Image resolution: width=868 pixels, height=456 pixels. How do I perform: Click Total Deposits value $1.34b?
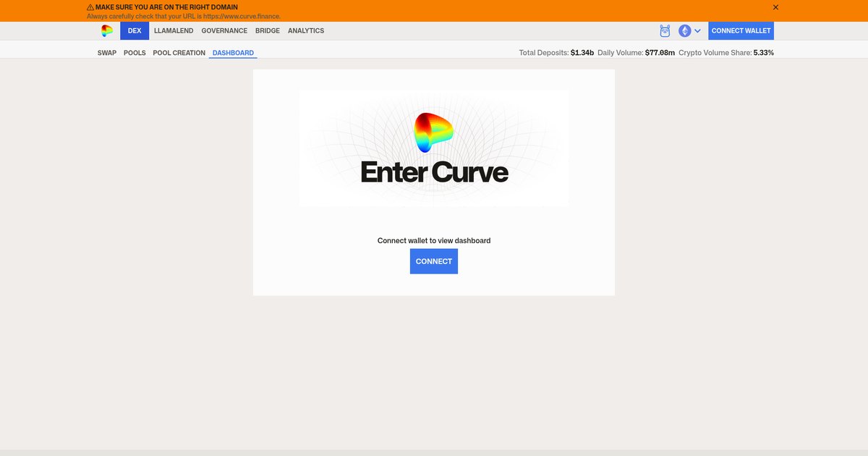(x=582, y=53)
